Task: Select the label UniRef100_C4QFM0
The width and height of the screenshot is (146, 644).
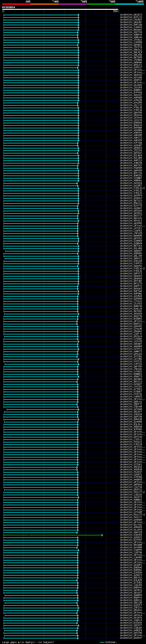Action: [131, 550]
